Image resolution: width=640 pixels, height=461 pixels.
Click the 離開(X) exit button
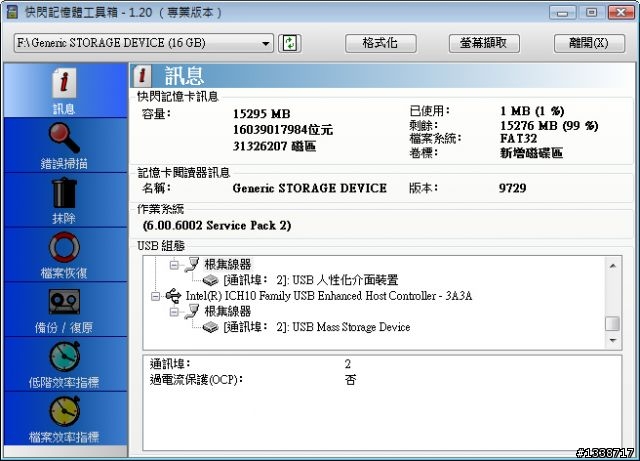589,43
